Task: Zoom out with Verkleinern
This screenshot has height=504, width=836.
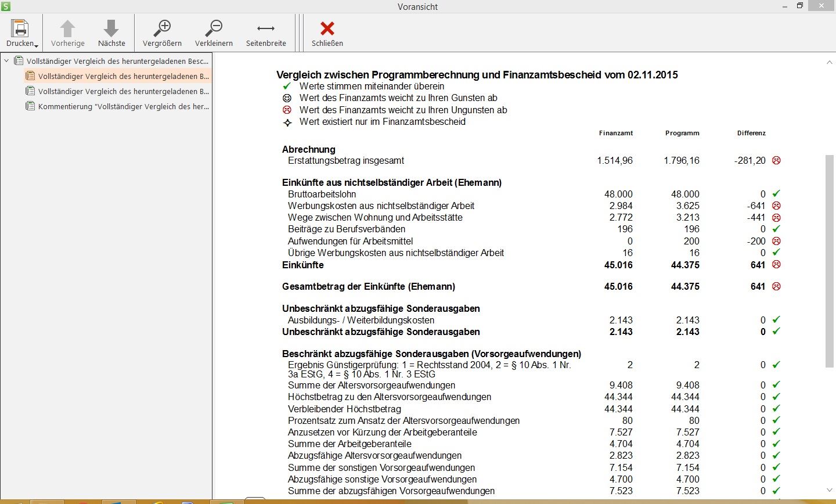Action: [214, 33]
